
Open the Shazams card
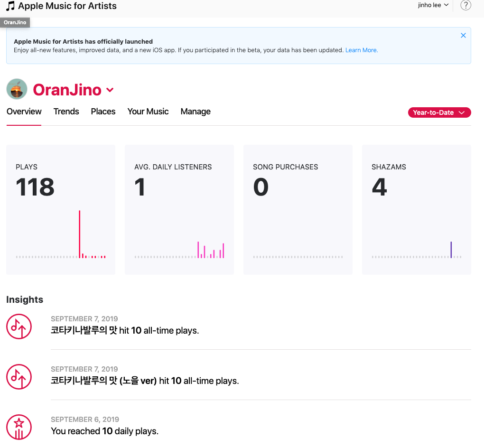tap(417, 210)
